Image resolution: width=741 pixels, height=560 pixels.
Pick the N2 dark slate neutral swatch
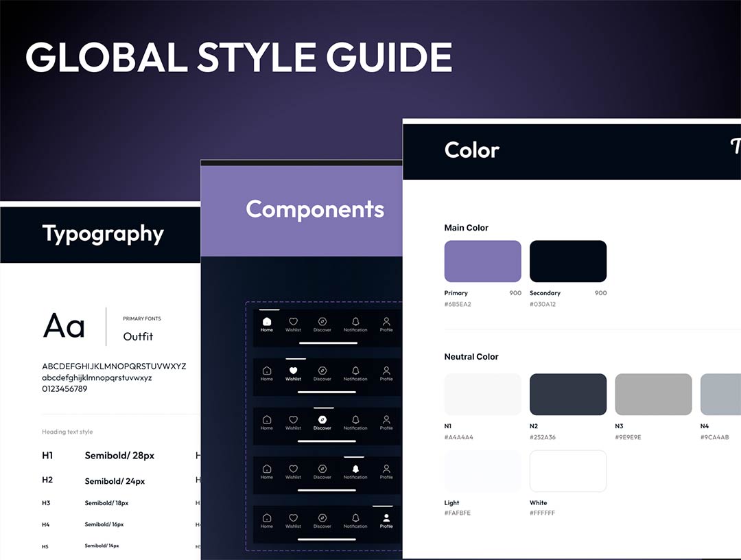567,395
